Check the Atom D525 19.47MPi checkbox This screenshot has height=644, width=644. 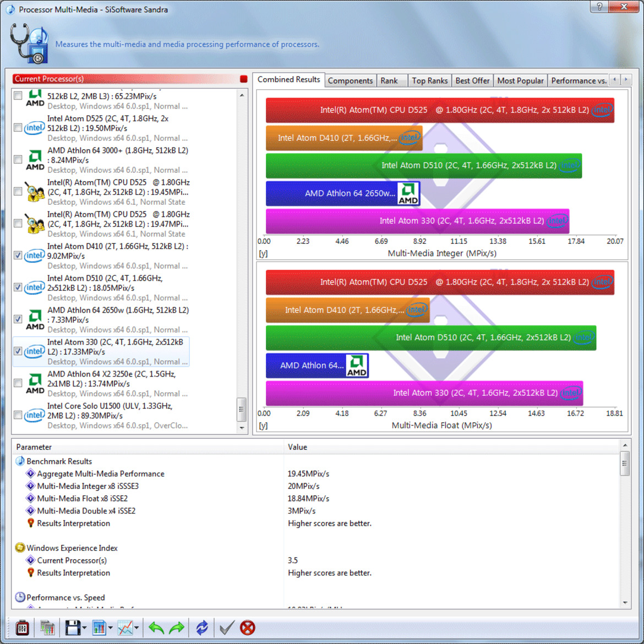pos(18,223)
